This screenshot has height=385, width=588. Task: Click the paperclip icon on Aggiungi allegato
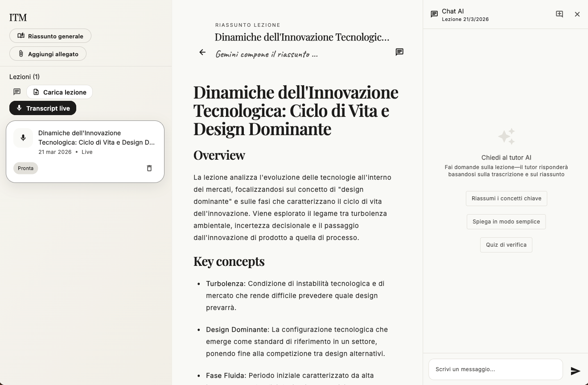tap(21, 54)
